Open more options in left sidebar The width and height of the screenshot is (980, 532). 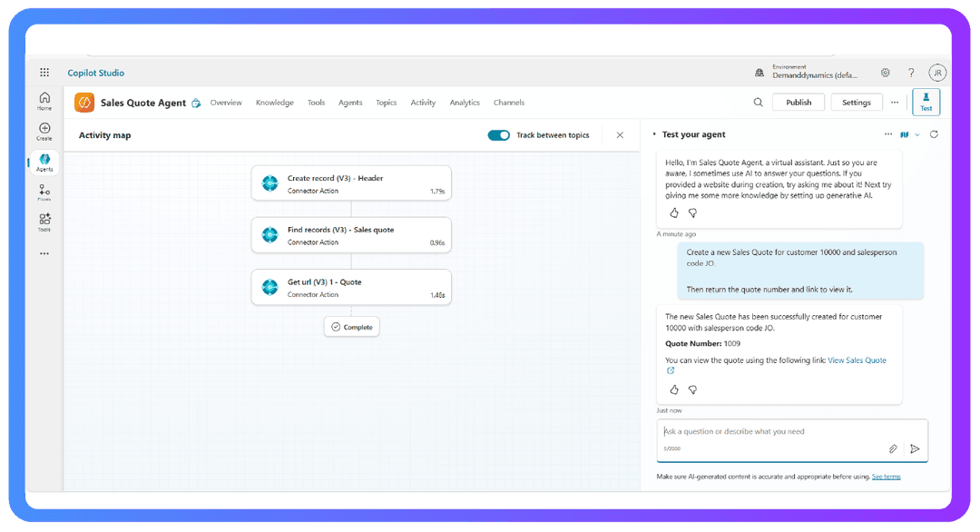[x=44, y=253]
